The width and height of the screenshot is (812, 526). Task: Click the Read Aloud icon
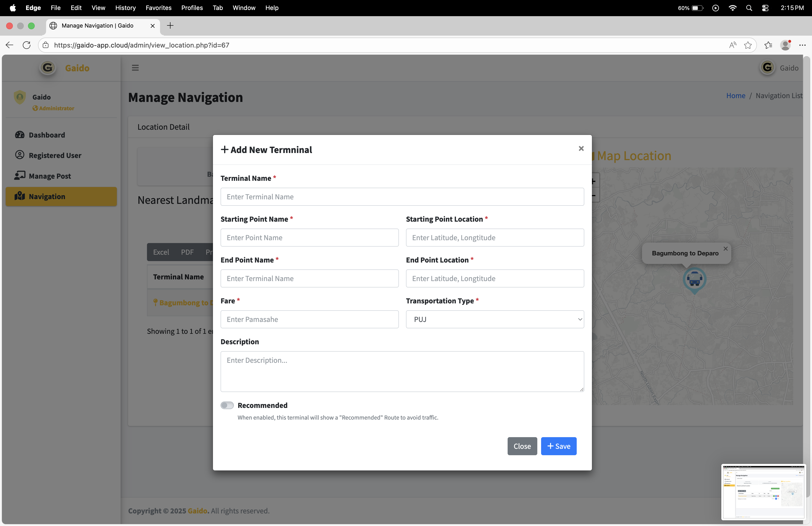pos(732,45)
